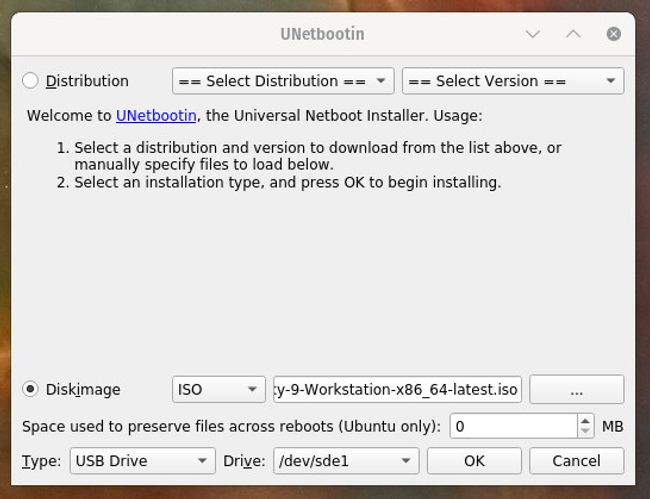Click the 'Space used to preserve files' label
Screen dimensions: 650x499
231,426
